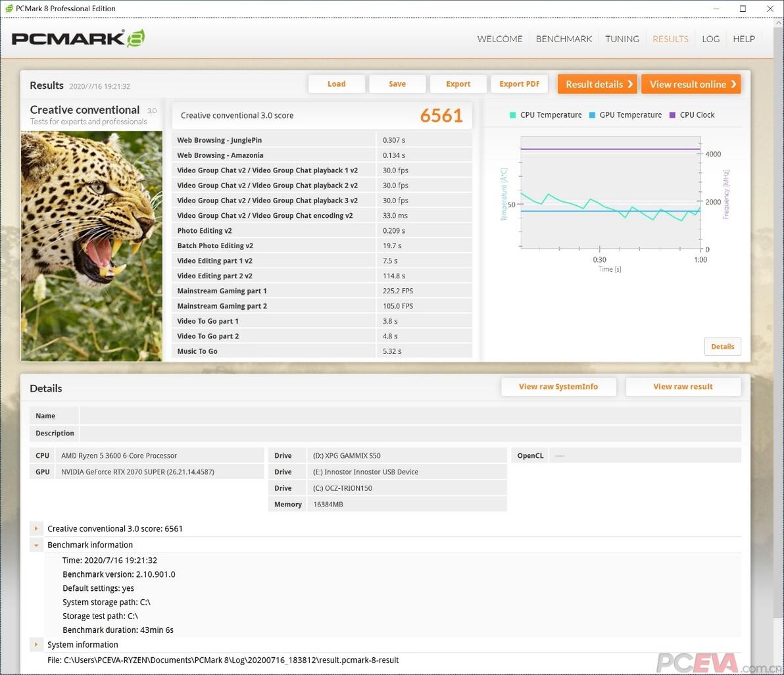Open the WELCOME tab
The height and width of the screenshot is (675, 784).
coord(499,39)
